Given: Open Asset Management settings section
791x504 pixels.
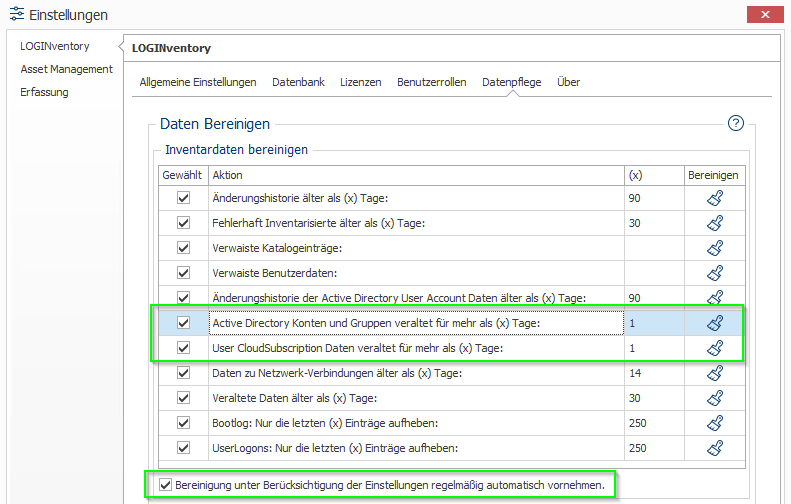Looking at the screenshot, I should tap(67, 69).
